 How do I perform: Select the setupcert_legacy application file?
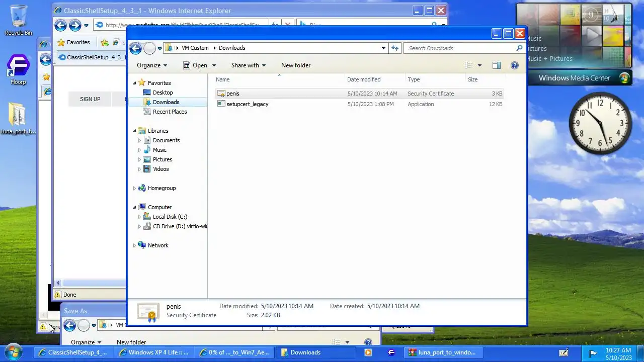pyautogui.click(x=359, y=104)
